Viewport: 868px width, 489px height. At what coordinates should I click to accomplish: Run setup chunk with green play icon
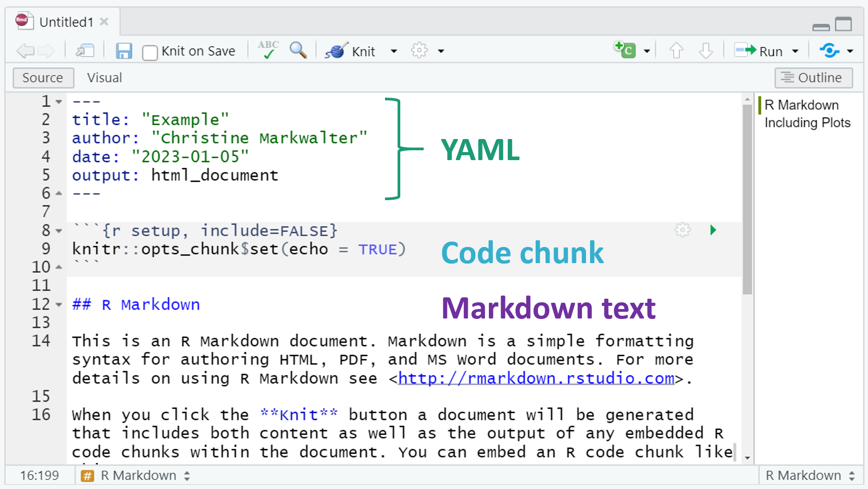[713, 230]
